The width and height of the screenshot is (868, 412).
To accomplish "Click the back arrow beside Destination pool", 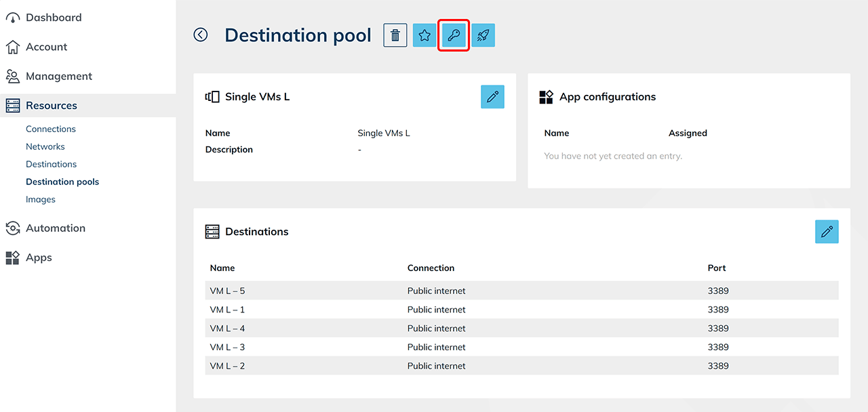I will tap(201, 35).
